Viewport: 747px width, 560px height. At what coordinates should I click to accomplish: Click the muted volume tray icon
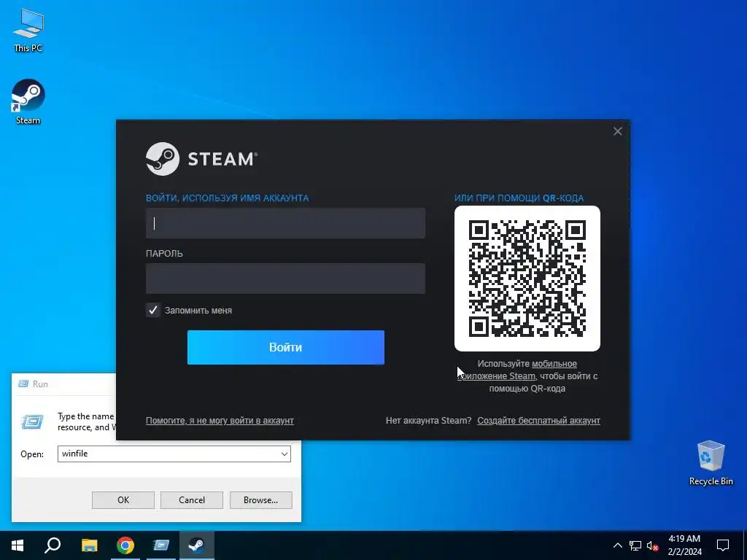[x=652, y=545]
